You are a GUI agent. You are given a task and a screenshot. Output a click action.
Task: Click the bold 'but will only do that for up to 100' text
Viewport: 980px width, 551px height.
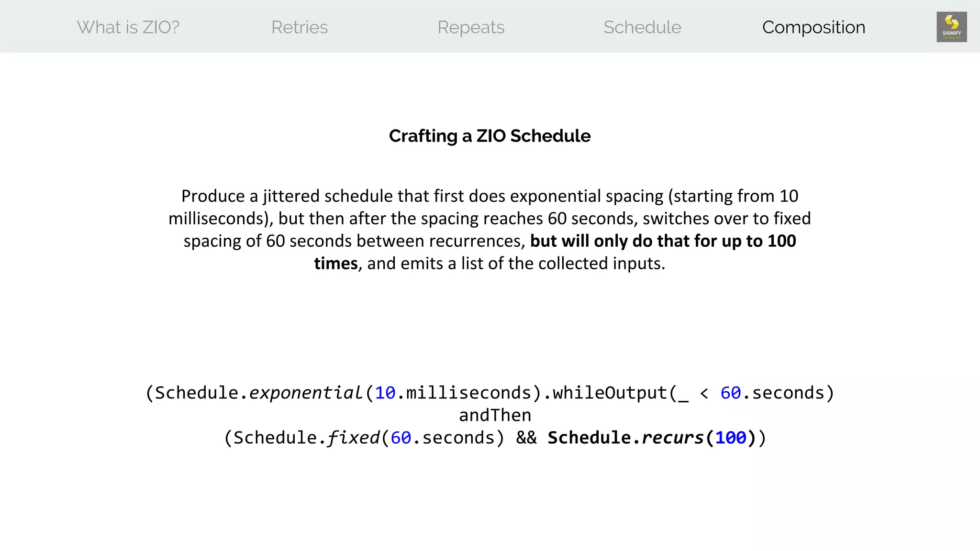pos(663,241)
